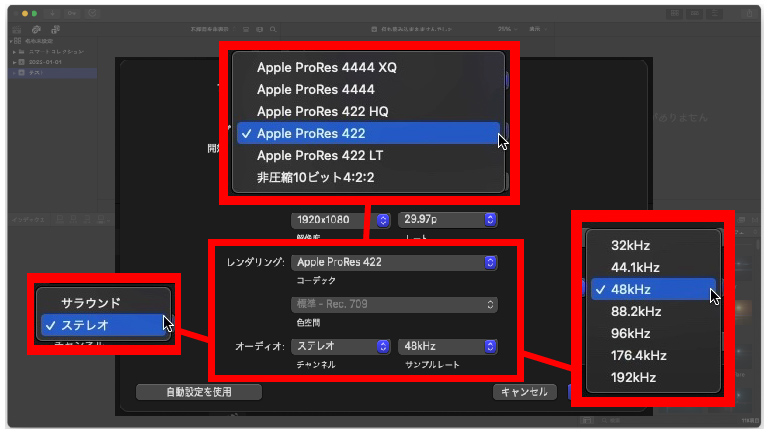Select the 2025-01-01 event in sidebar
The width and height of the screenshot is (768, 432).
click(x=45, y=62)
